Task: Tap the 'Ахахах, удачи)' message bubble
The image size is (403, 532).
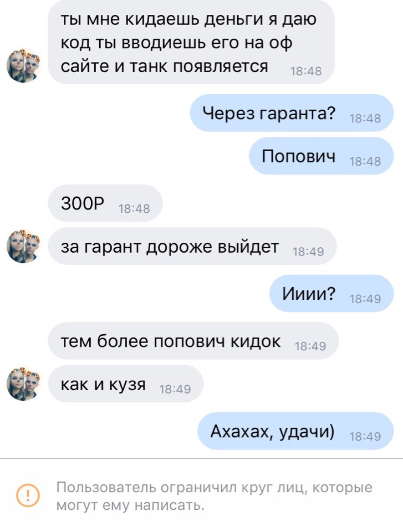Action: (x=295, y=431)
